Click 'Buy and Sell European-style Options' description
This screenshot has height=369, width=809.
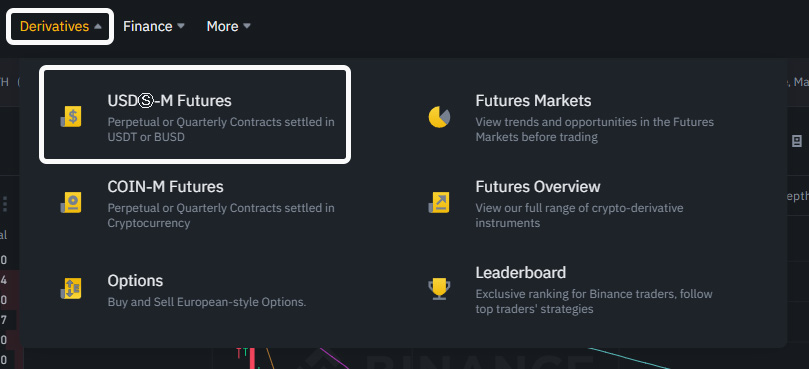click(206, 302)
